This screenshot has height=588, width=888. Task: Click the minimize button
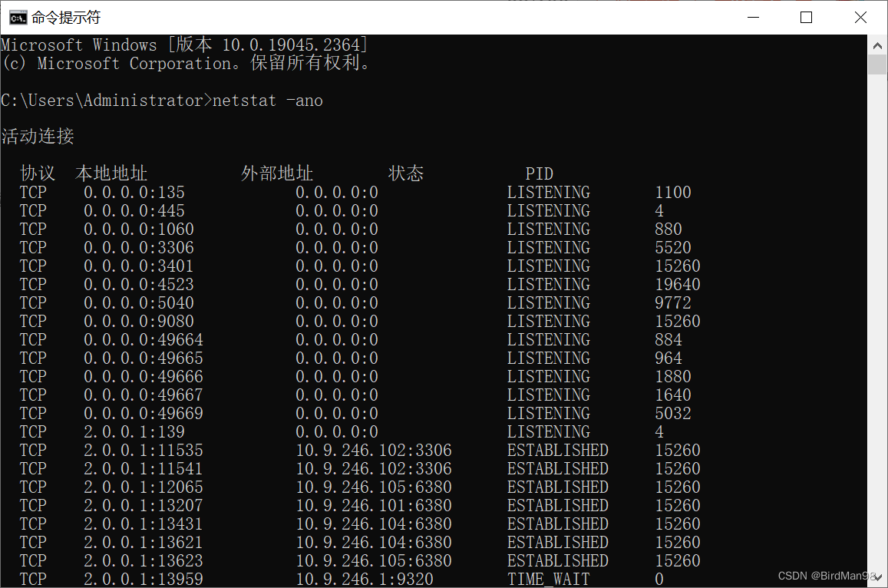pyautogui.click(x=752, y=16)
